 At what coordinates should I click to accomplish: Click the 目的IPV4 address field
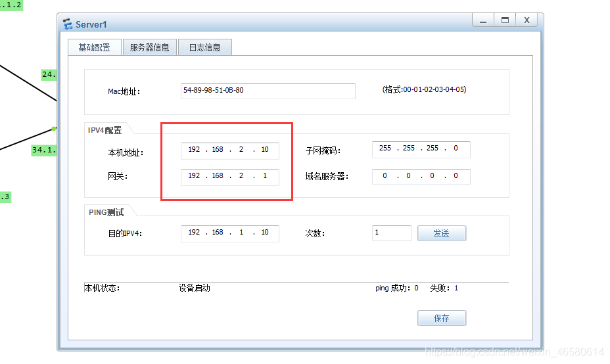(x=230, y=234)
